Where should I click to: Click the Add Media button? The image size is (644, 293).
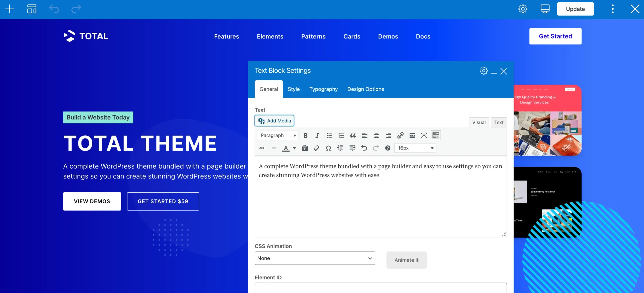(x=274, y=121)
